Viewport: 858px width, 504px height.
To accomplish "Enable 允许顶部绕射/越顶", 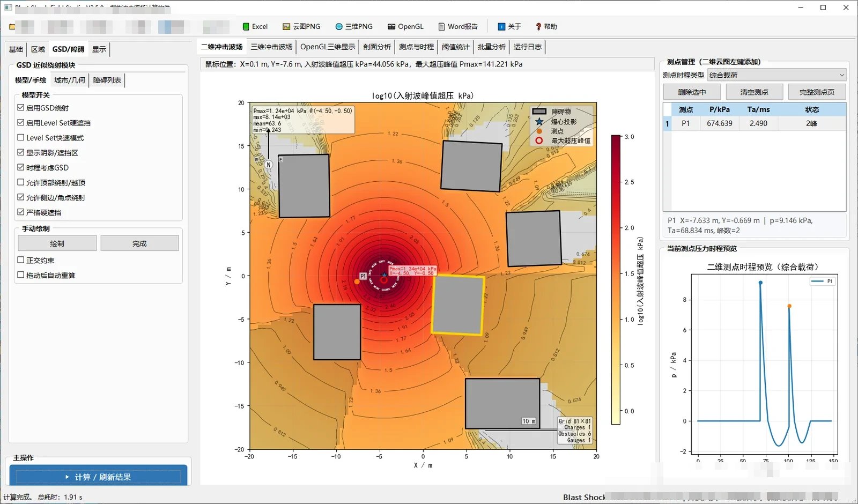I will (x=21, y=183).
